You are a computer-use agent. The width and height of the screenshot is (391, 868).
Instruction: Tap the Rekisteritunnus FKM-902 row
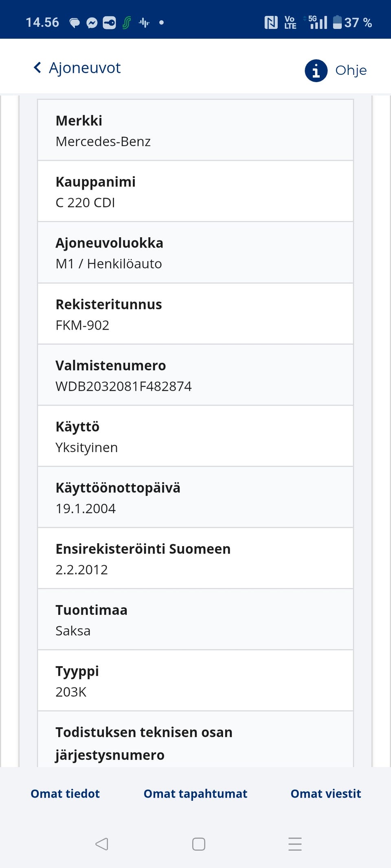195,314
